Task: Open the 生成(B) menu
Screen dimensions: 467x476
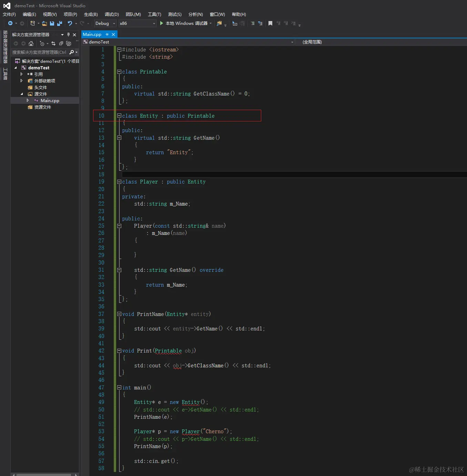Action: (91, 14)
